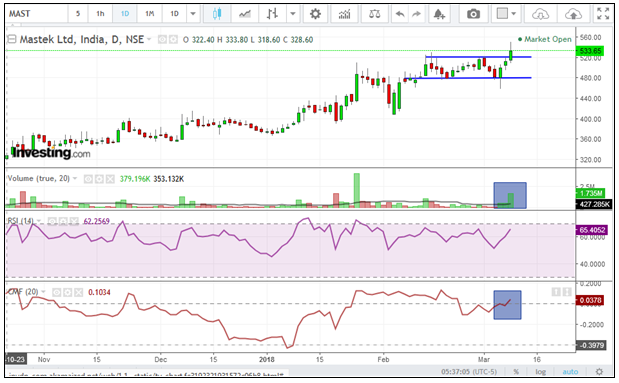Toggle percent scale on the price axis
Screen dimensions: 619x383
point(516,372)
